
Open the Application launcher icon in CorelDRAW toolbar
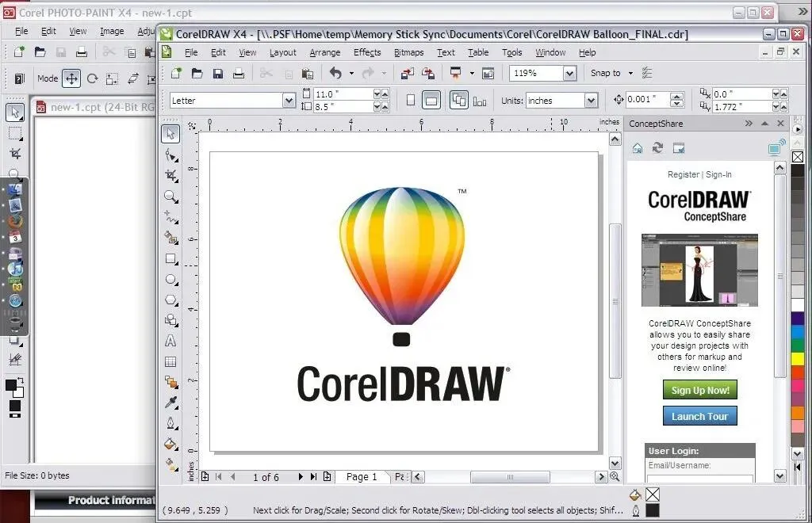pos(456,74)
